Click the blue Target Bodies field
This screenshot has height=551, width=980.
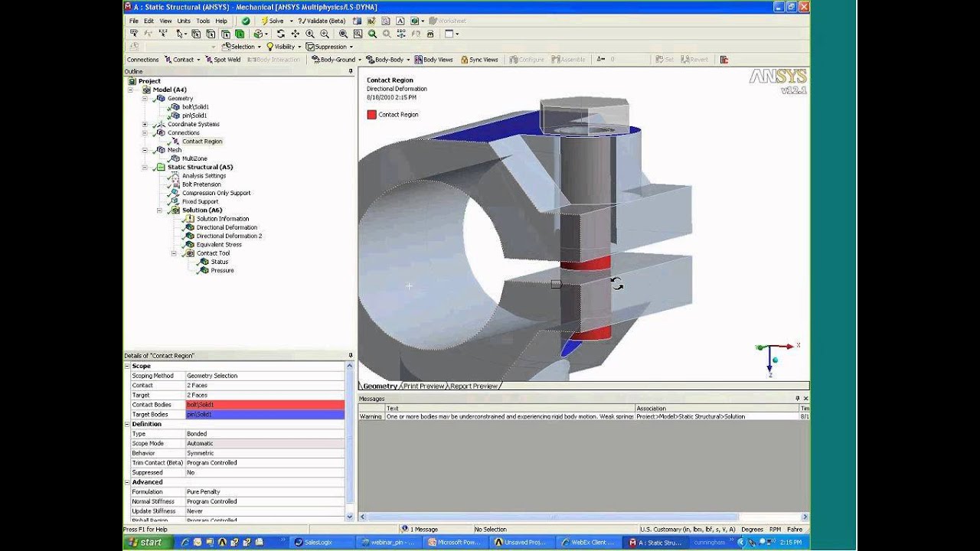click(x=265, y=414)
